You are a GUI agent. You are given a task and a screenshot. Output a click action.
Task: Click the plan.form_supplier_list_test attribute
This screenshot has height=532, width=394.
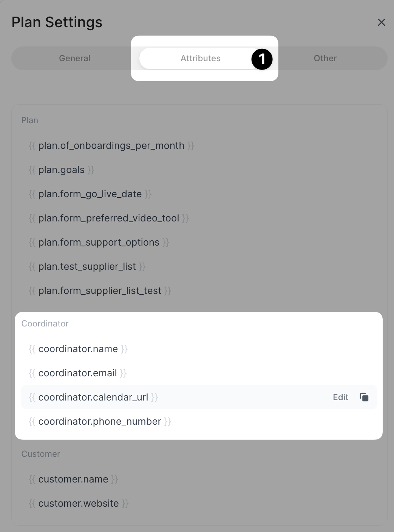point(99,291)
